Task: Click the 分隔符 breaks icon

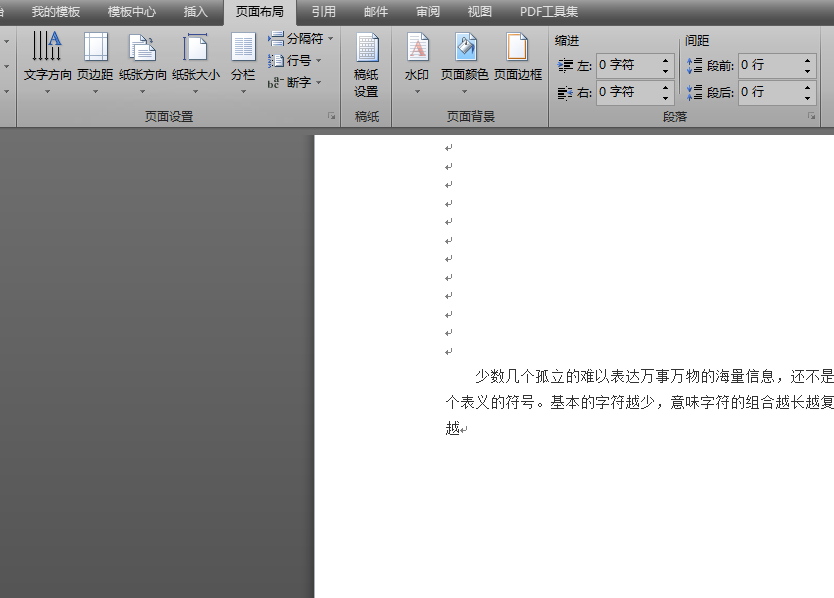Action: 276,38
